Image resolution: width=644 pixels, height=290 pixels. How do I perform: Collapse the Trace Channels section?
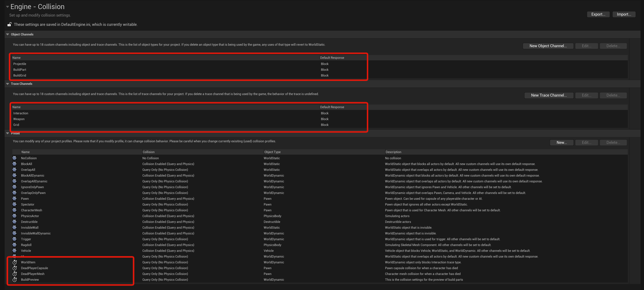click(x=8, y=84)
